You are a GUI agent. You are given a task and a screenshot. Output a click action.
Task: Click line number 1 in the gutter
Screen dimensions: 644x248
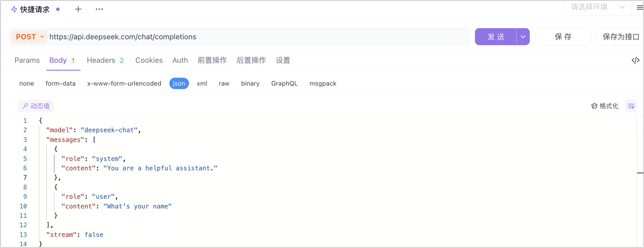[25, 121]
